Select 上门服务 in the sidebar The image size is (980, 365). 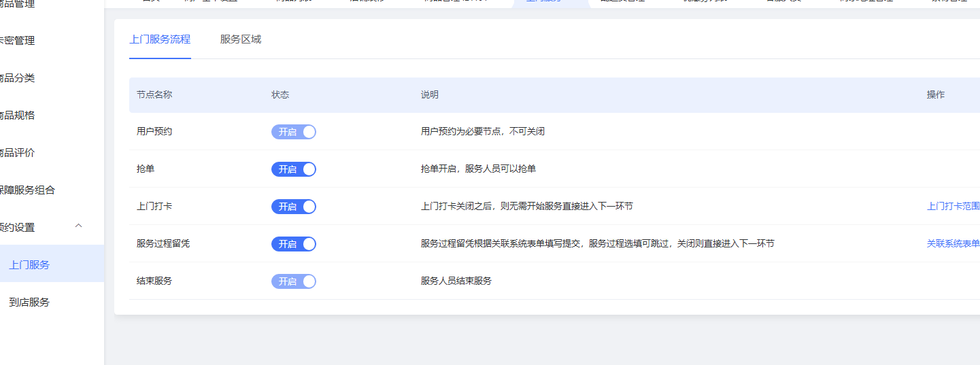pos(29,265)
